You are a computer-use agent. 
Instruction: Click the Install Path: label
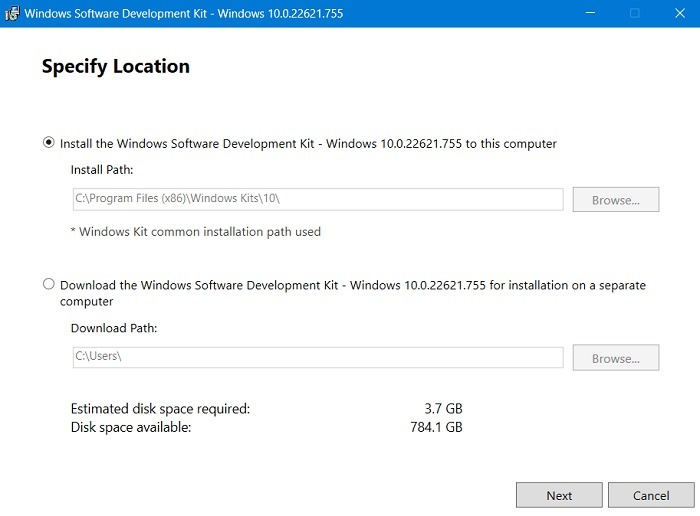click(102, 170)
